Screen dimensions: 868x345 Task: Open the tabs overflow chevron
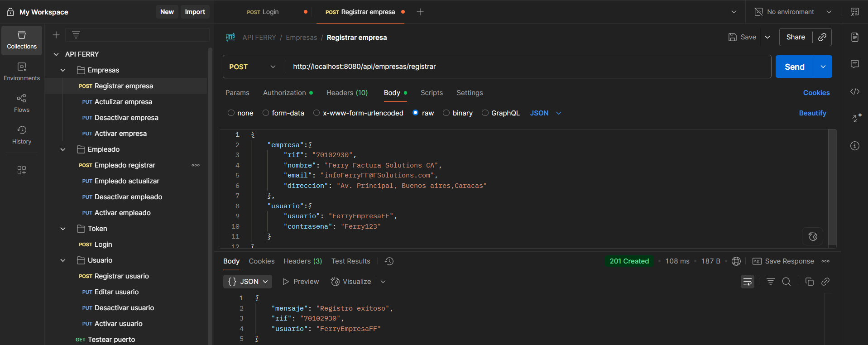734,12
